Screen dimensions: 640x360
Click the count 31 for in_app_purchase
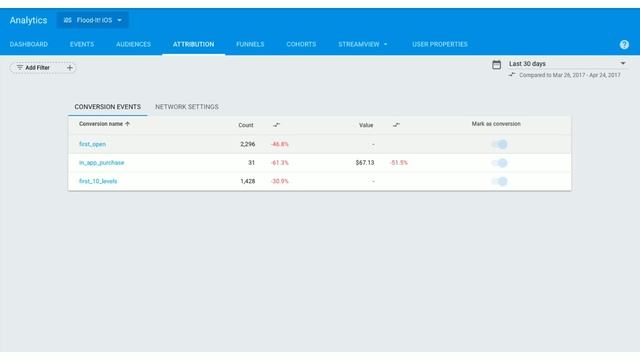251,163
